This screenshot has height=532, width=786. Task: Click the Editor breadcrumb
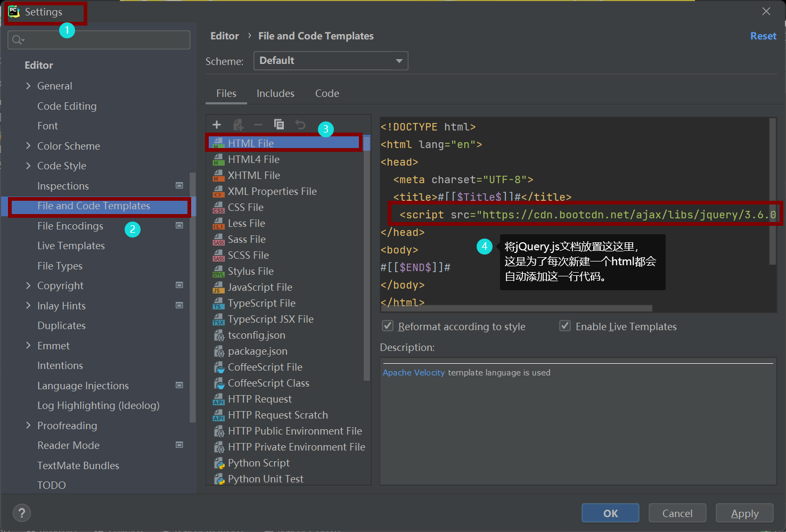point(225,36)
